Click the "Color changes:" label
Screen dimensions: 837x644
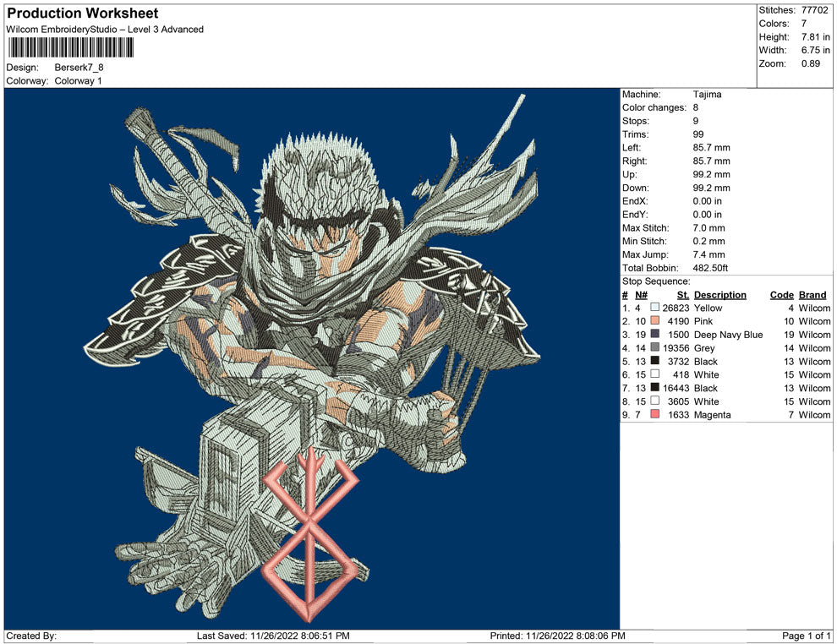click(654, 108)
